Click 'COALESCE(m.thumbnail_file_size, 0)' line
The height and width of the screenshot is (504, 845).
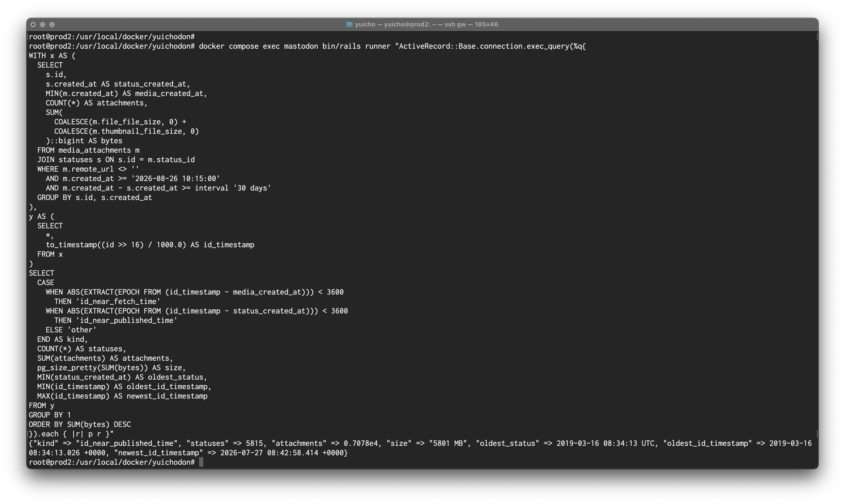click(x=127, y=131)
